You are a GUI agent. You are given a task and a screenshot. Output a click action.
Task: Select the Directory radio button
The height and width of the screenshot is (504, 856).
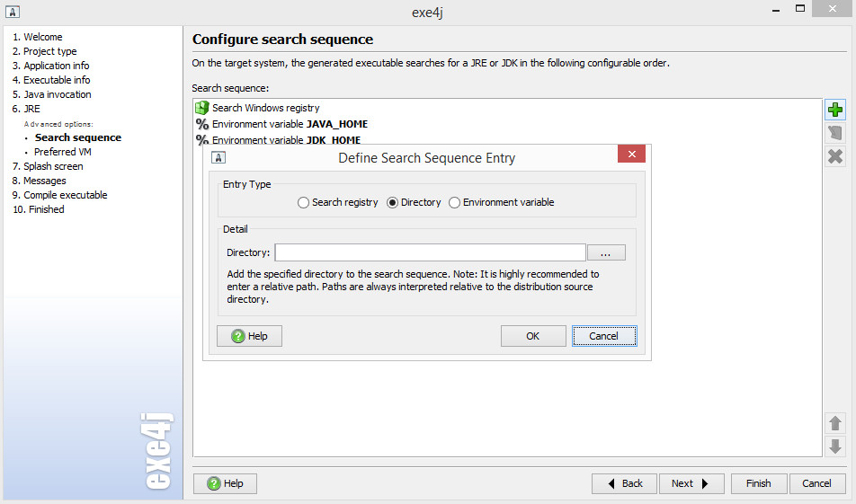(392, 202)
